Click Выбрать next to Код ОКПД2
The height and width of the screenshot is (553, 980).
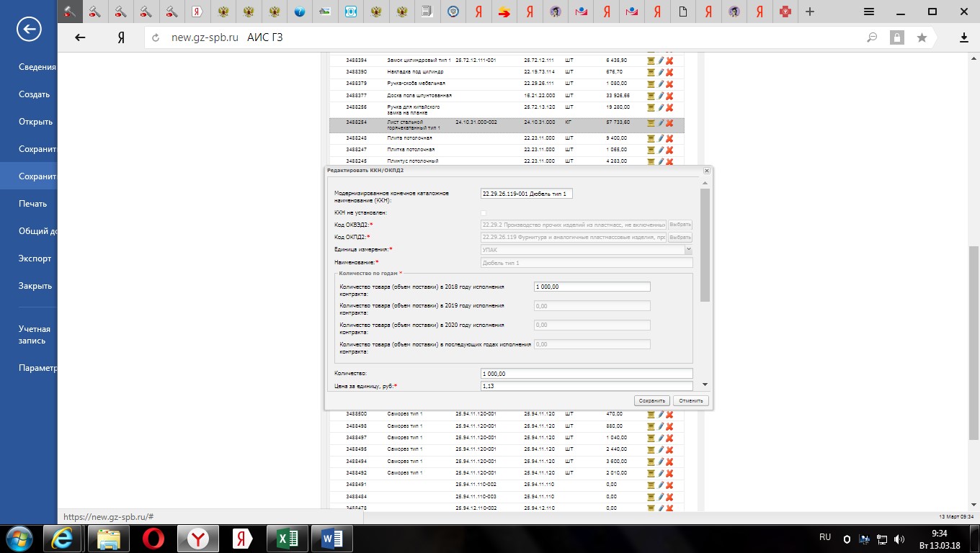click(x=680, y=237)
